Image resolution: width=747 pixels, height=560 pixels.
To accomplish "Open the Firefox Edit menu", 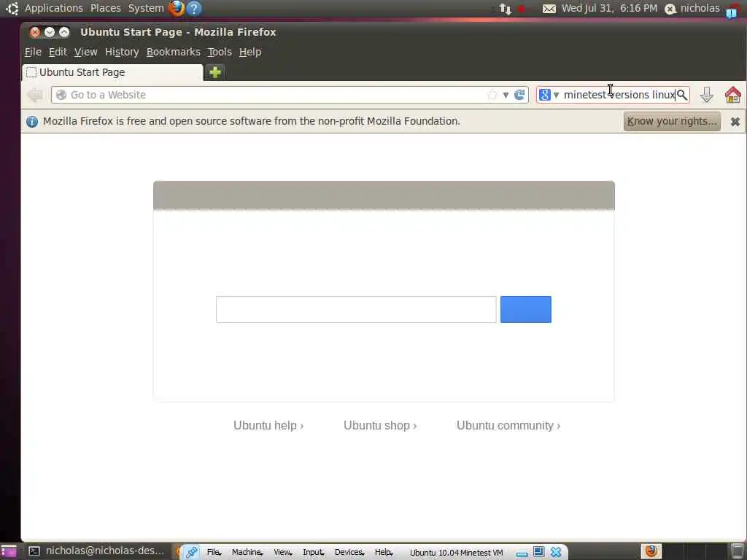I will (58, 52).
